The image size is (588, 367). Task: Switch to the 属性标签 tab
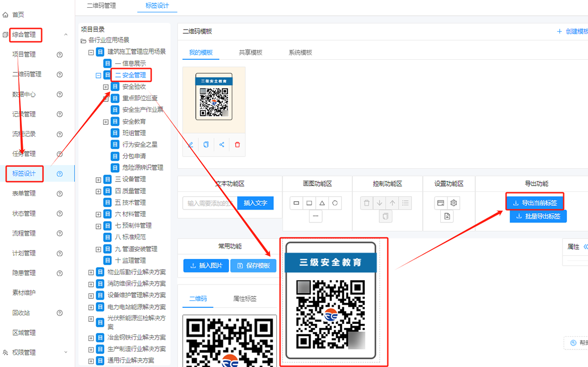(x=245, y=299)
